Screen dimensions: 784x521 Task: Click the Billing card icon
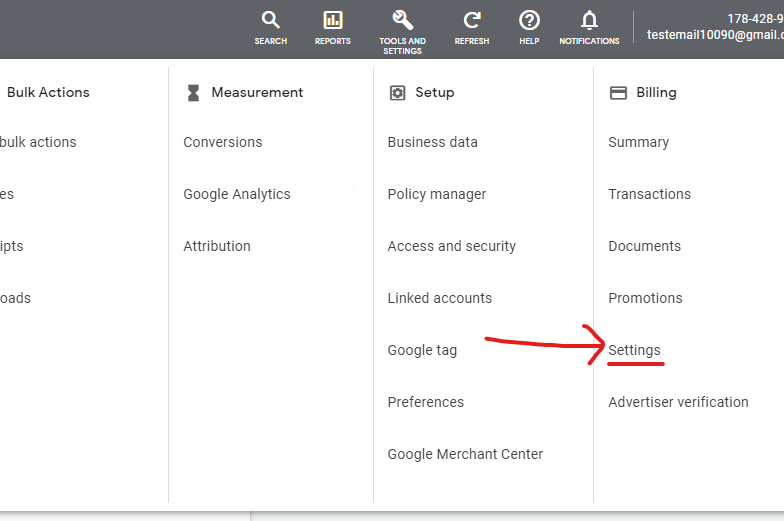pos(618,92)
